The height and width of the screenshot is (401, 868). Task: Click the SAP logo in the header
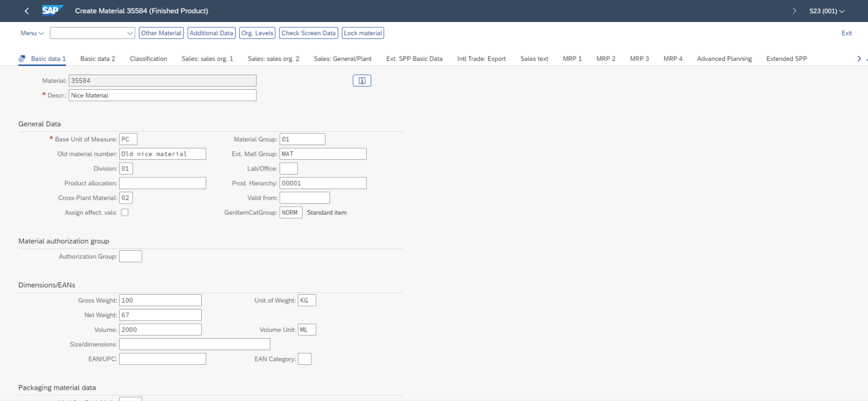click(52, 10)
